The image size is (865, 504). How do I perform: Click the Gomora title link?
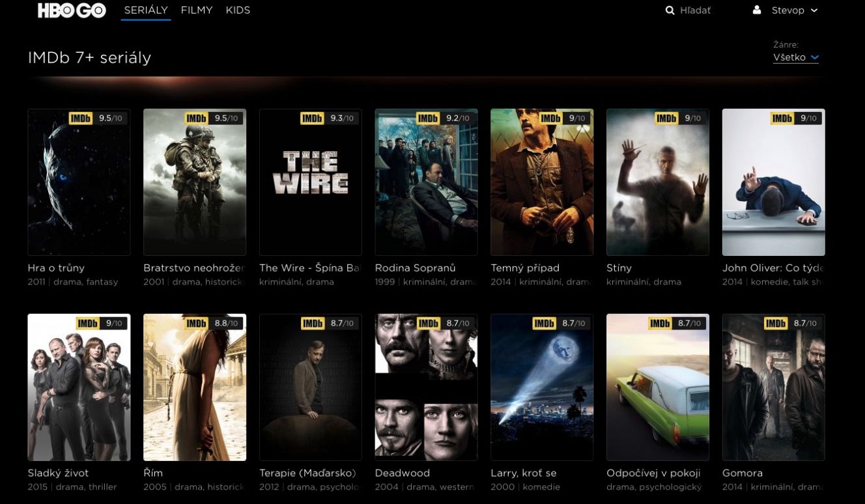743,473
